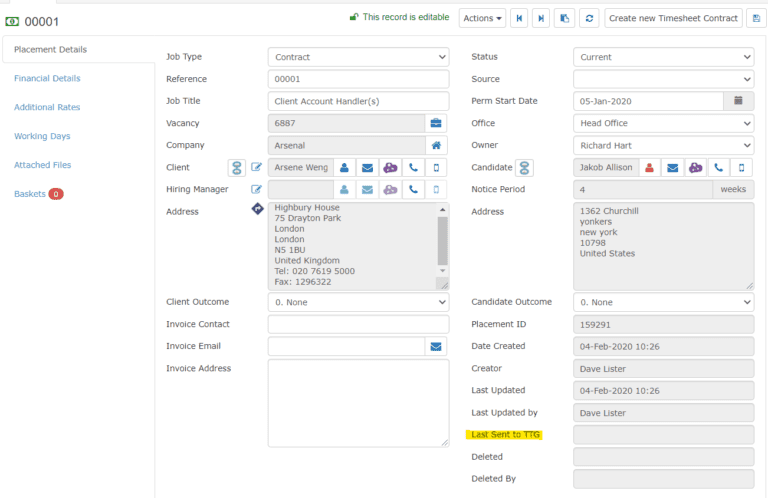Switch to the Financial Details tab
This screenshot has width=768, height=498.
(x=47, y=78)
